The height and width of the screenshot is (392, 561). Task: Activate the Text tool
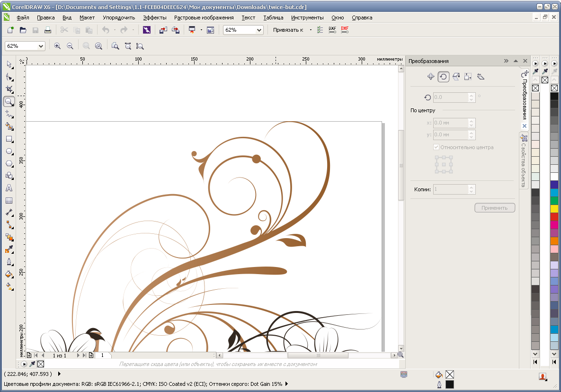(9, 188)
